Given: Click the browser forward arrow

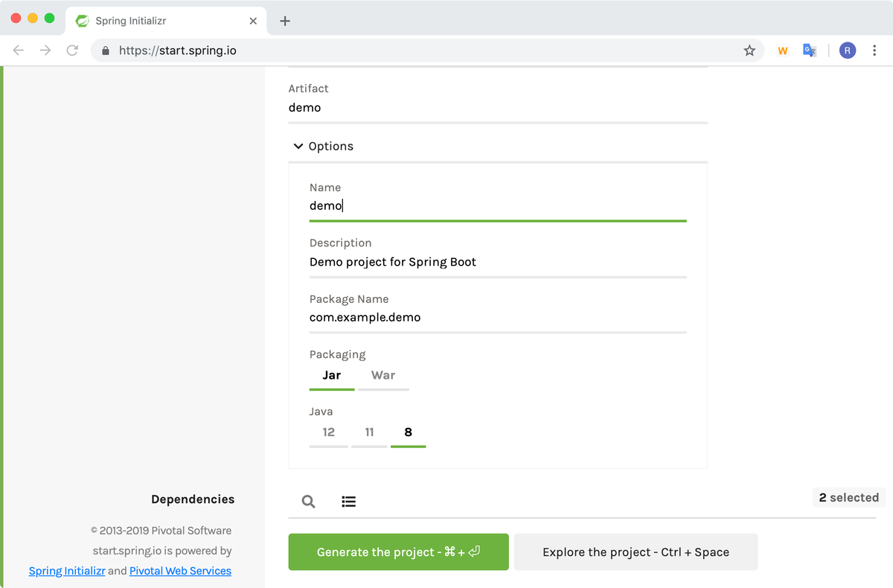Looking at the screenshot, I should click(x=45, y=51).
